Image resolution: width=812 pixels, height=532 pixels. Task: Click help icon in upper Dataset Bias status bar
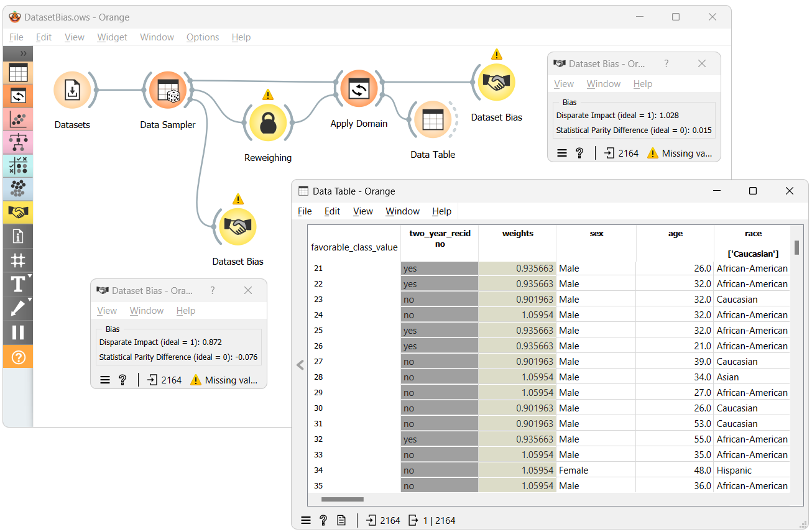579,153
